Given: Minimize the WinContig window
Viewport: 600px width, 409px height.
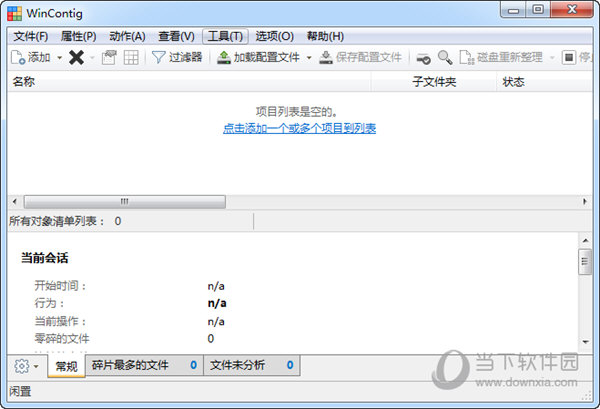Looking at the screenshot, I should [513, 10].
